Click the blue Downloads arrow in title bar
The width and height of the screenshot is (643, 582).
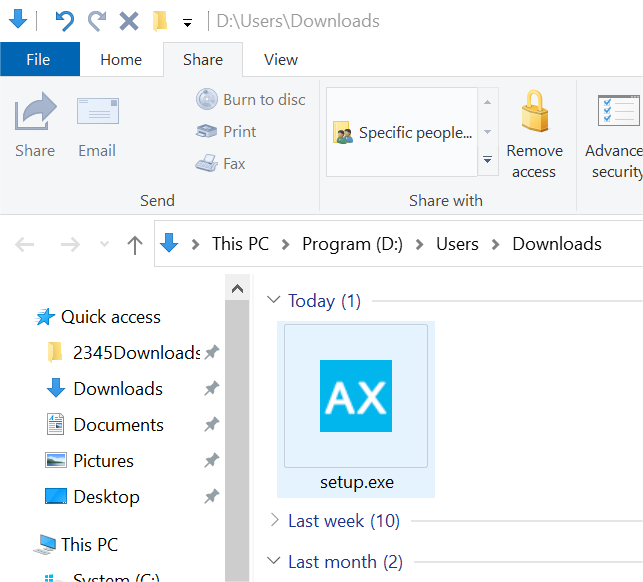click(x=18, y=19)
